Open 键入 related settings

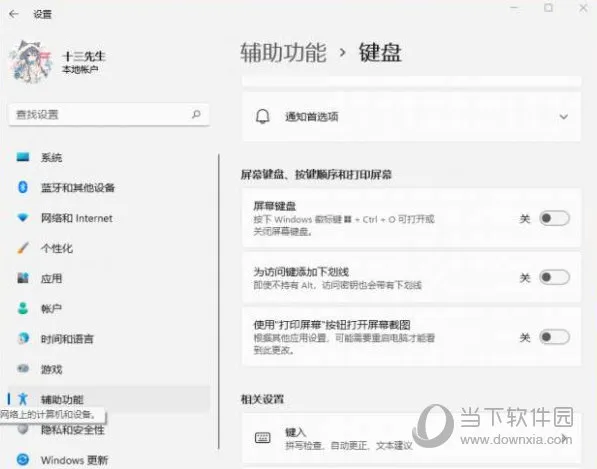[x=411, y=438]
